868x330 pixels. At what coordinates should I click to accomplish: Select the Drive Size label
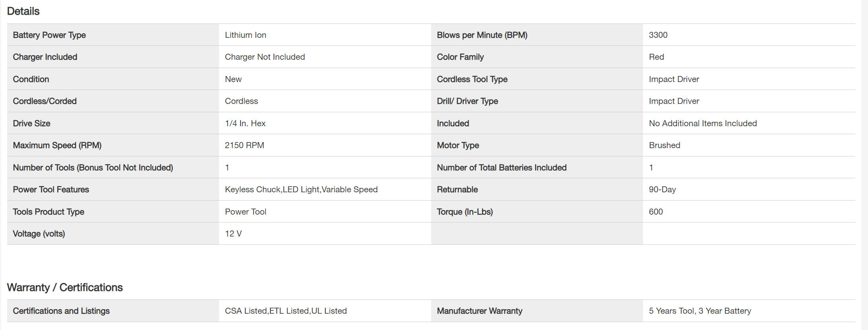point(31,123)
